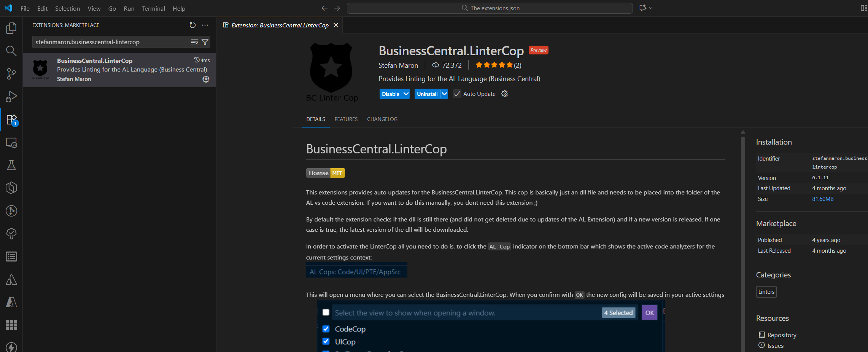Screen dimensions: 868x352
Task: Click the Linters category tag
Action: (x=766, y=292)
